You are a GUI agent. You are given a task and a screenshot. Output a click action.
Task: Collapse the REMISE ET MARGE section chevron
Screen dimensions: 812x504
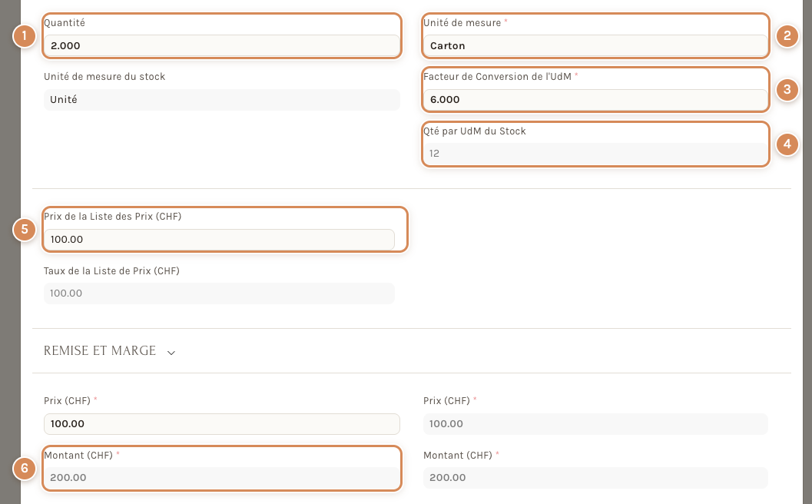(x=171, y=353)
